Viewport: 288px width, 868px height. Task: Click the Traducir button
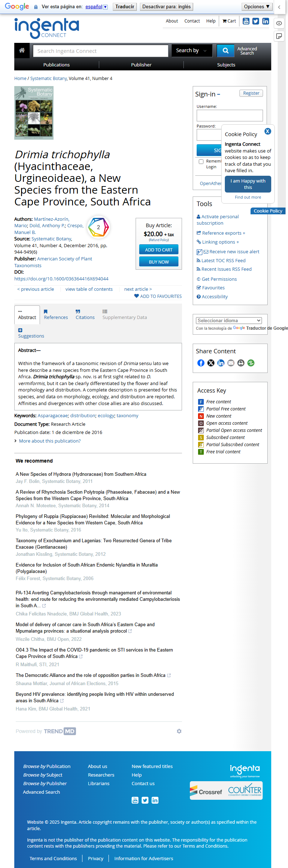[x=125, y=7]
